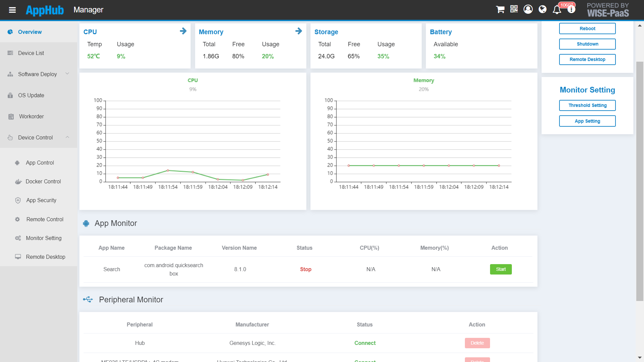Screen dimensions: 644x362
Task: Click the red Stop status text
Action: [x=306, y=269]
